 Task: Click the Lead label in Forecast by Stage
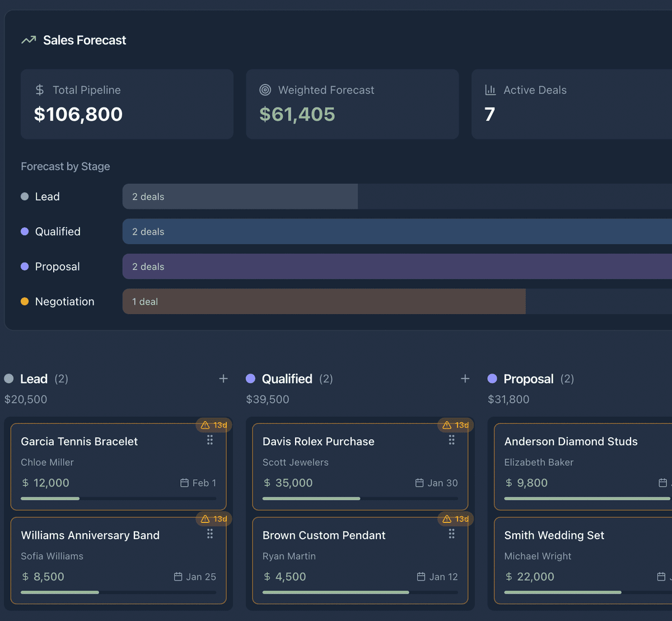[x=47, y=197]
